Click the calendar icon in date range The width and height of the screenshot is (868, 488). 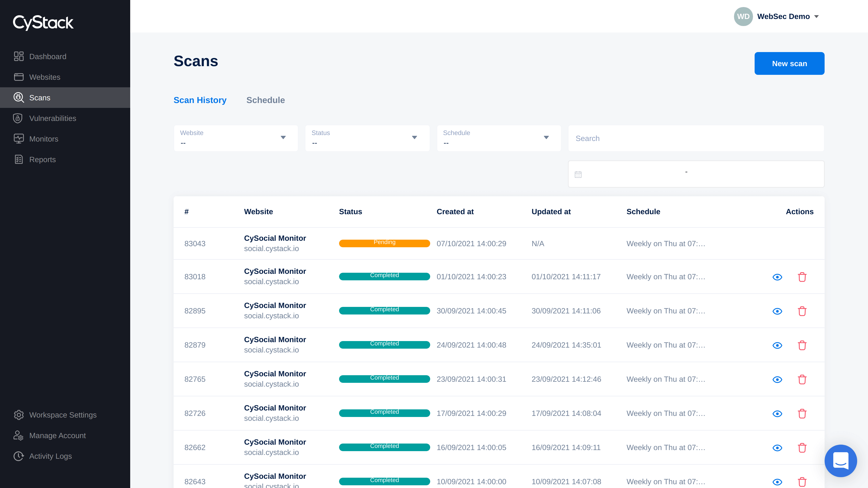tap(578, 174)
